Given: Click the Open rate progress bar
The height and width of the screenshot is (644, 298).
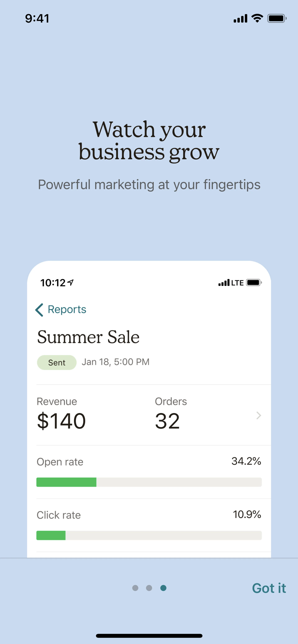Looking at the screenshot, I should (149, 482).
